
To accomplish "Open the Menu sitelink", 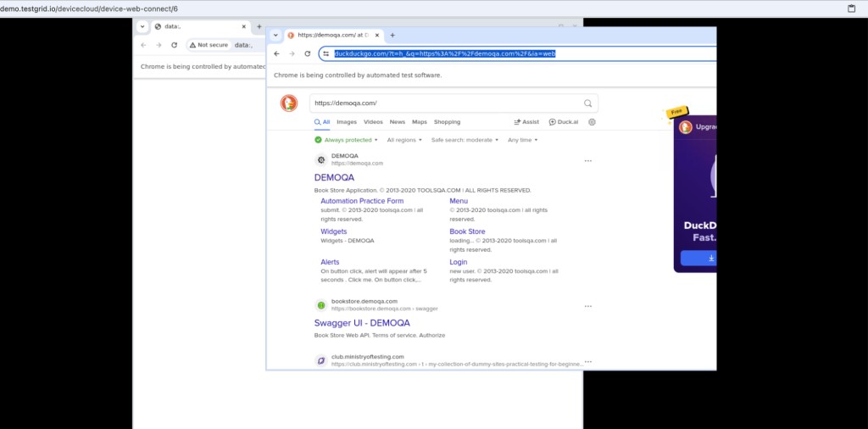I will (x=459, y=201).
